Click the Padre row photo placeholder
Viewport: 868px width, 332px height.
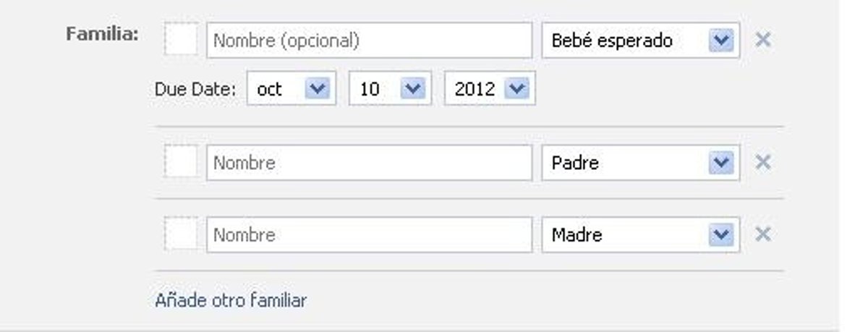(x=181, y=163)
